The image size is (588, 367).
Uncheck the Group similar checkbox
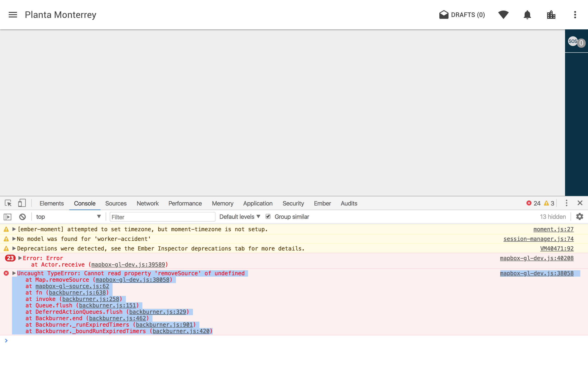click(268, 217)
